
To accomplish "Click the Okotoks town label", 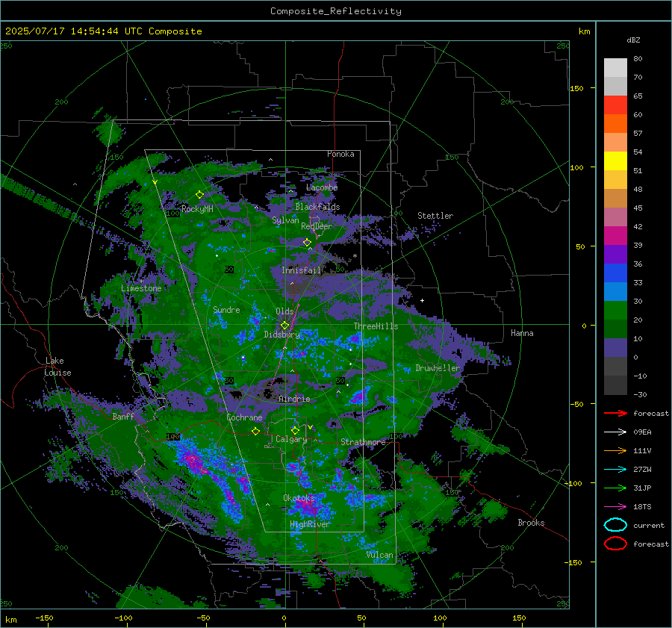I will (x=299, y=498).
